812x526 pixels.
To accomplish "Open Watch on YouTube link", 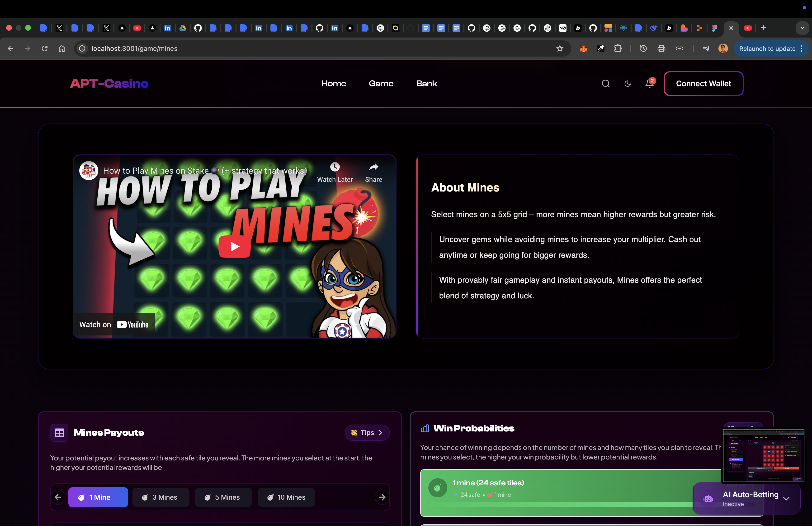I will tap(114, 325).
